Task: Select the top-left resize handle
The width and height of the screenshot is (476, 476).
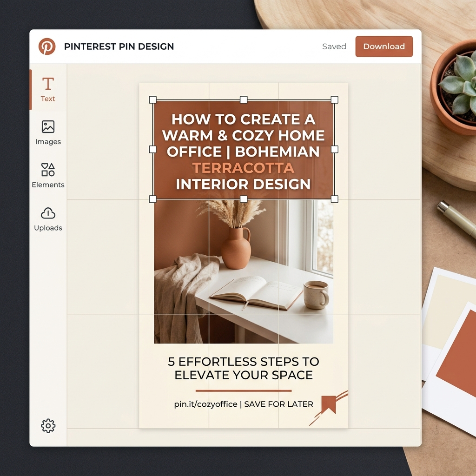Action: 152,99
